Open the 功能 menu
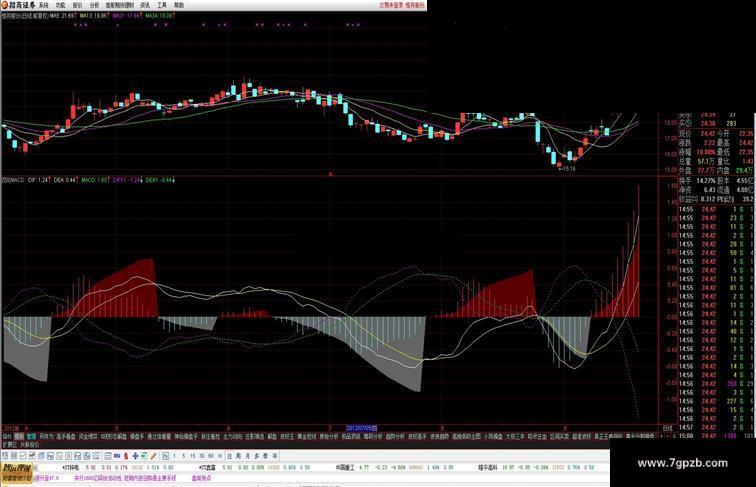The width and height of the screenshot is (756, 487). pyautogui.click(x=60, y=5)
